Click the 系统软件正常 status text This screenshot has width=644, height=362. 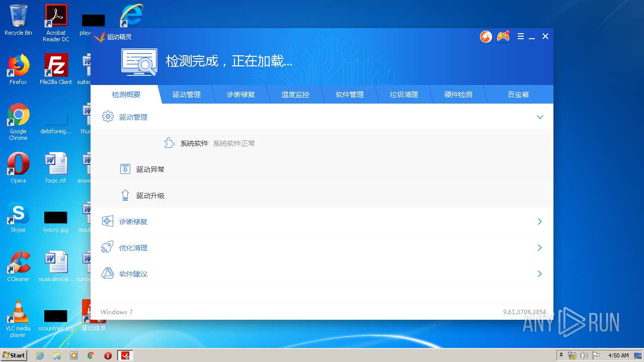[x=234, y=143]
